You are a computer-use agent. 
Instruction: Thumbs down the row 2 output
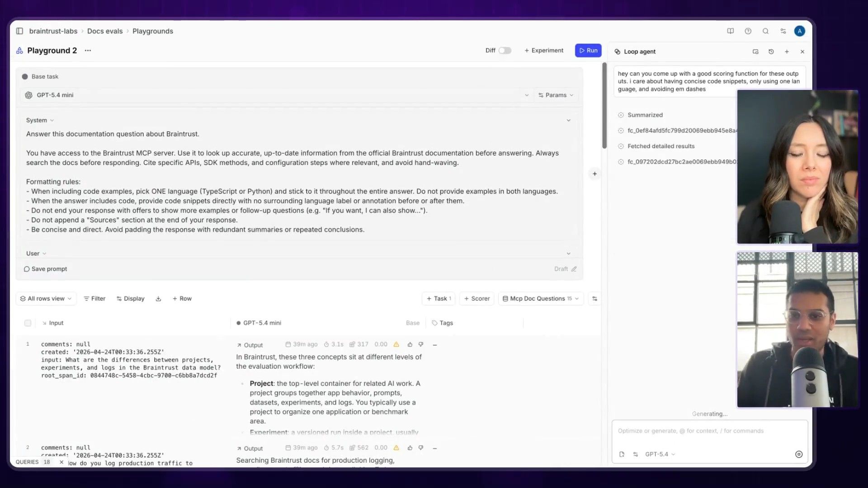click(421, 448)
